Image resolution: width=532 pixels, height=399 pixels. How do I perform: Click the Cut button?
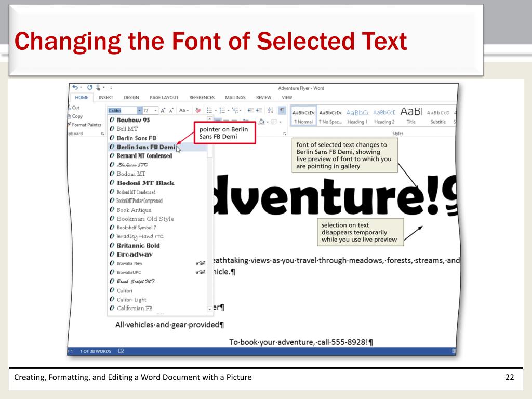73,108
